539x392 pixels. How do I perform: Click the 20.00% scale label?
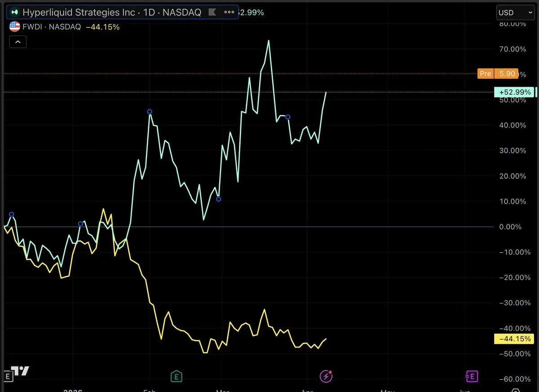(x=512, y=176)
